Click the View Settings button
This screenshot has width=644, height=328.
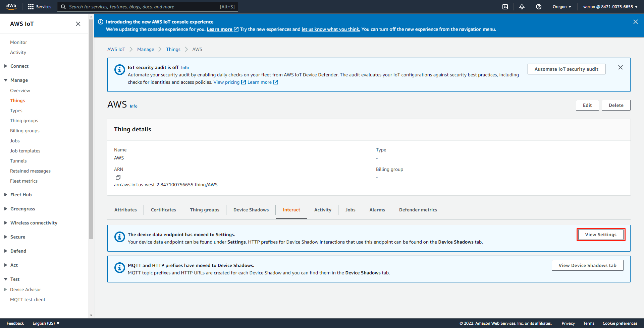point(600,235)
